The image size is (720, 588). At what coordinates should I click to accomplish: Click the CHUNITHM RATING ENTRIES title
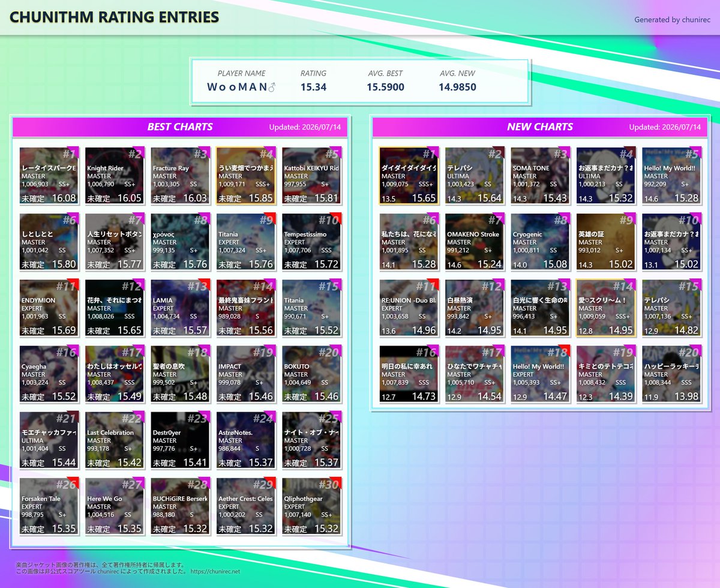115,17
